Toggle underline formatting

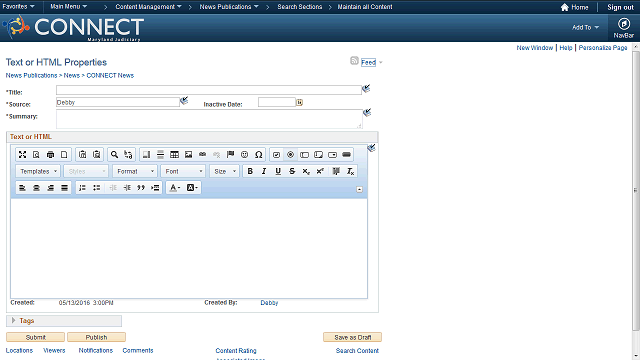[x=278, y=171]
